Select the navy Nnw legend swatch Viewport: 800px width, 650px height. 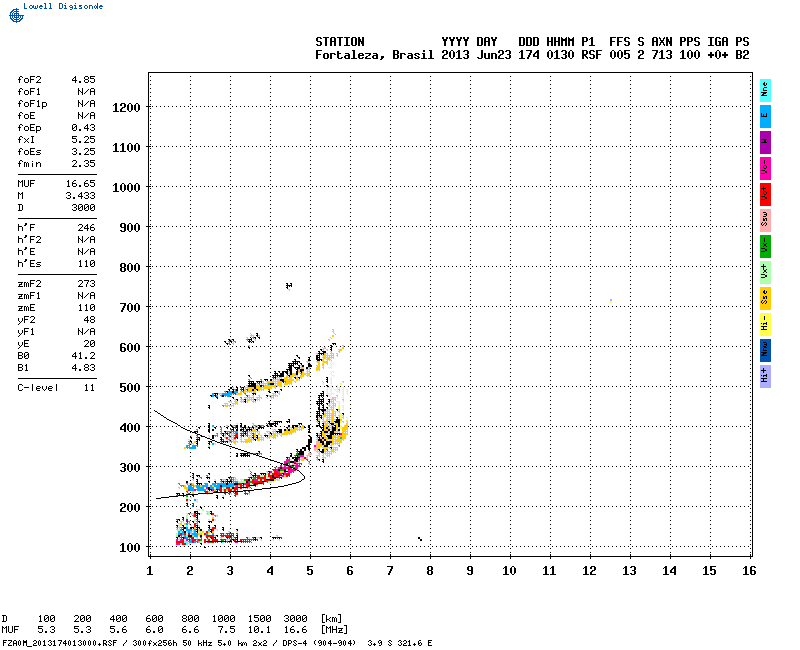coord(765,350)
